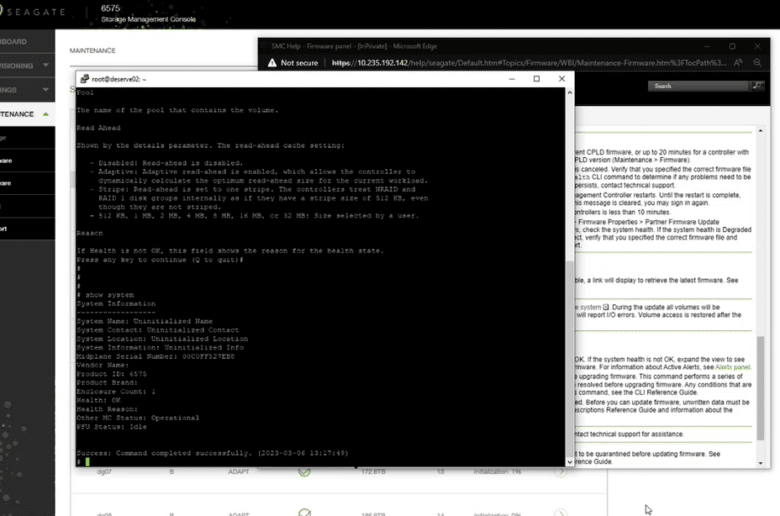Open the Read aloud icon in Edge address bar
The image size is (780, 516).
coord(738,63)
